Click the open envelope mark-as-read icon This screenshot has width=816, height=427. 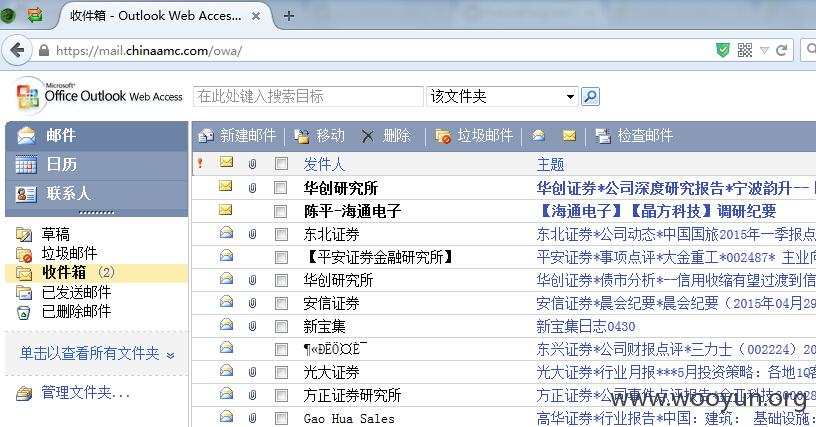[x=539, y=136]
